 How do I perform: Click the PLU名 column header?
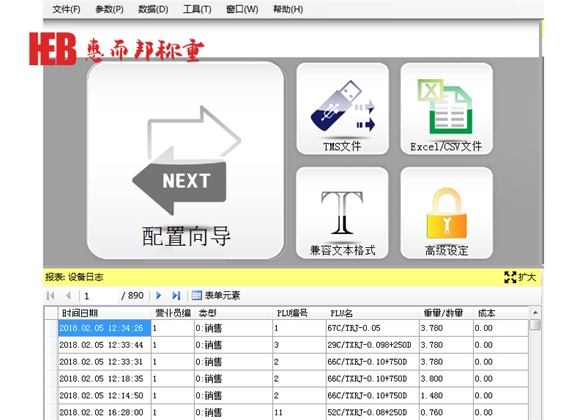(372, 313)
